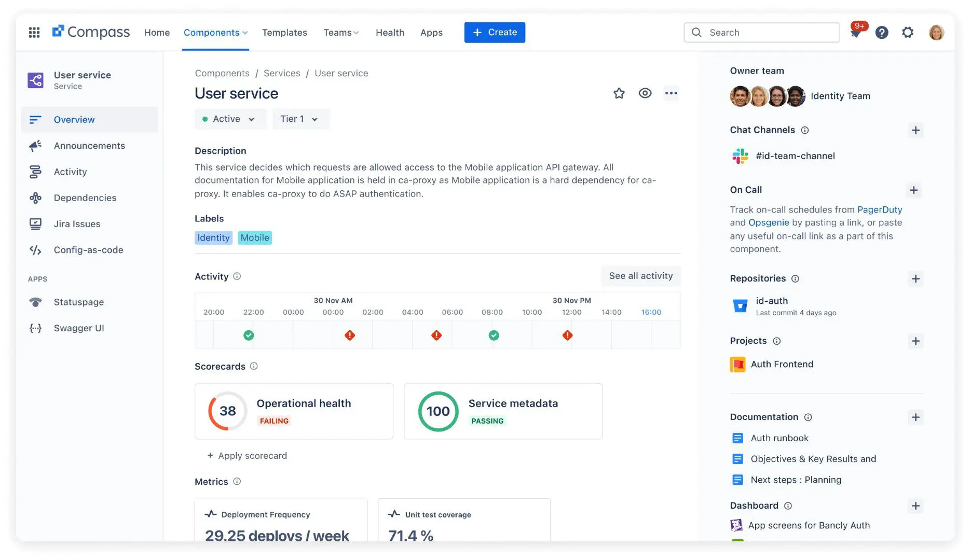This screenshot has height=560, width=971.
Task: Open the Swagger UI app
Action: coord(90,328)
